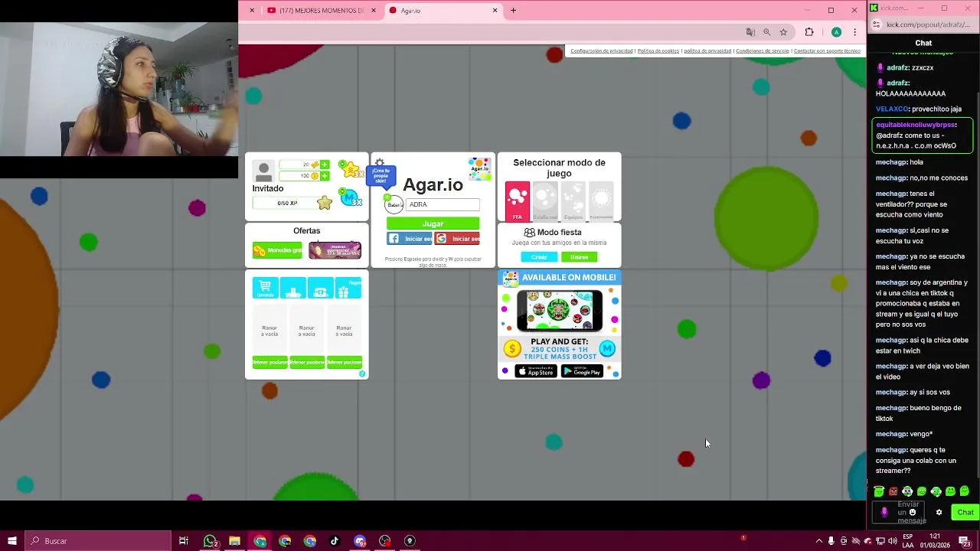The height and width of the screenshot is (551, 980).
Task: Select Experimental game mode
Action: pyautogui.click(x=601, y=201)
